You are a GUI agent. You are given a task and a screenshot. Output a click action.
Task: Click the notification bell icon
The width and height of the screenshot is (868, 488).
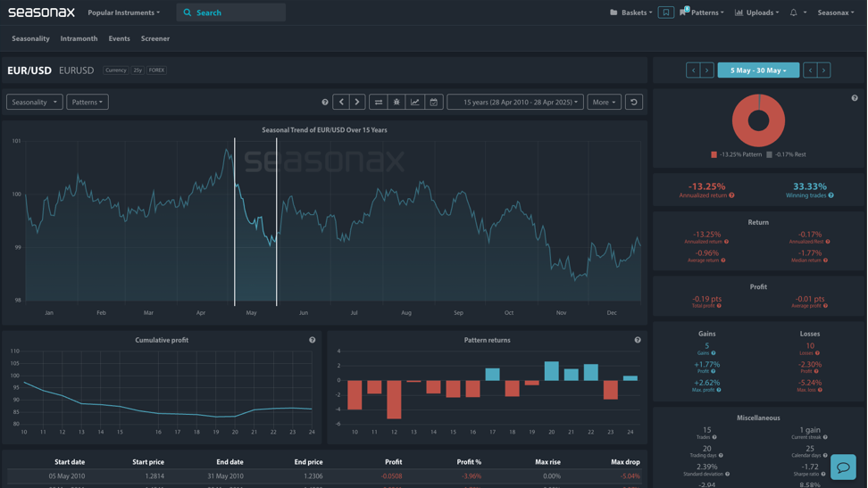tap(793, 12)
